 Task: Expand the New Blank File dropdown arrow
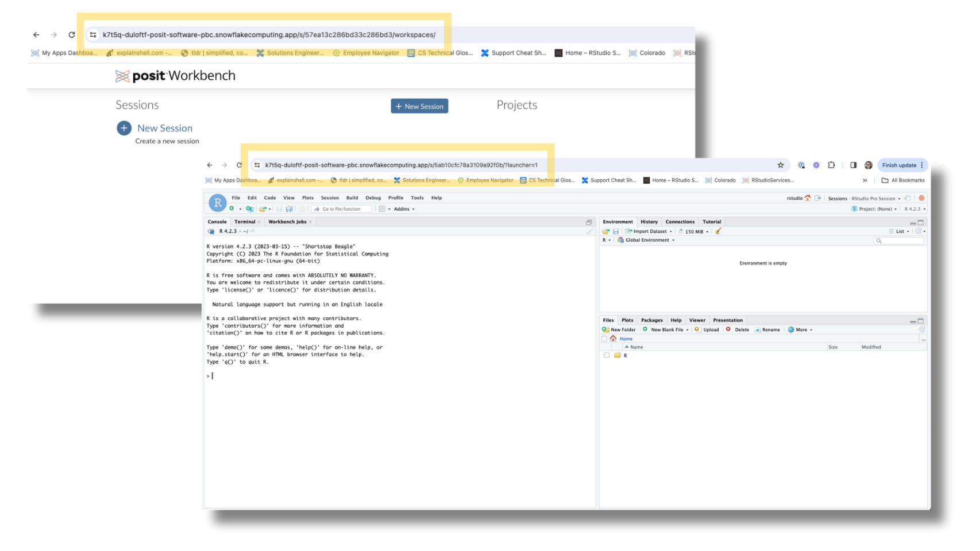point(687,329)
